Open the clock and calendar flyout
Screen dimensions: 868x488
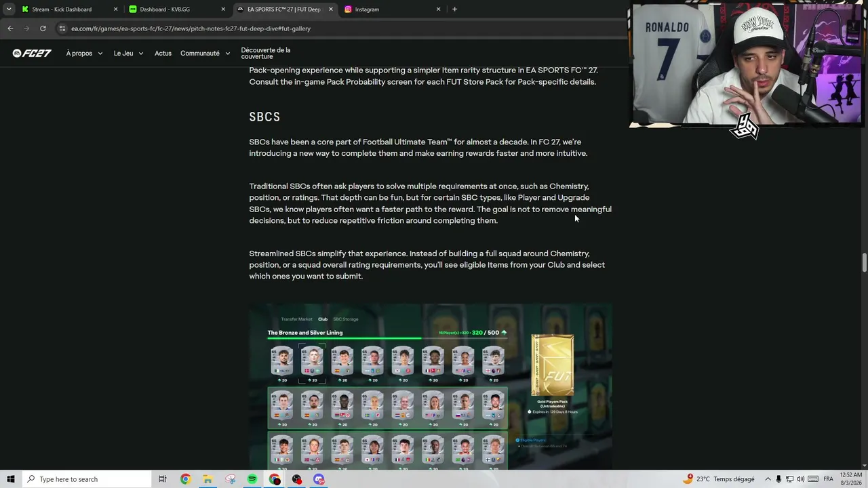pos(851,479)
